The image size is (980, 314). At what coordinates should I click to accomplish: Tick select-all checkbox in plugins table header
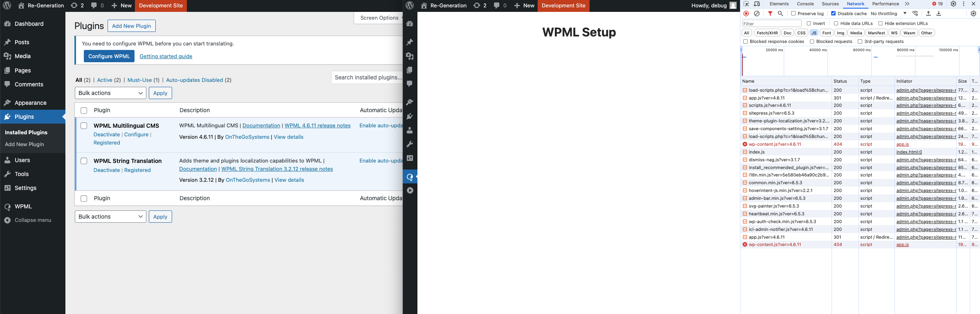[84, 110]
